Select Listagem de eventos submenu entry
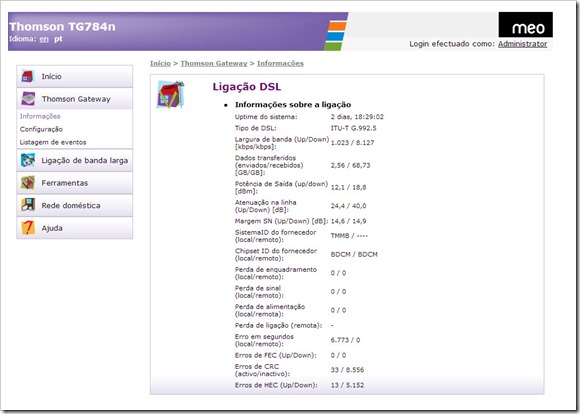 [53, 142]
